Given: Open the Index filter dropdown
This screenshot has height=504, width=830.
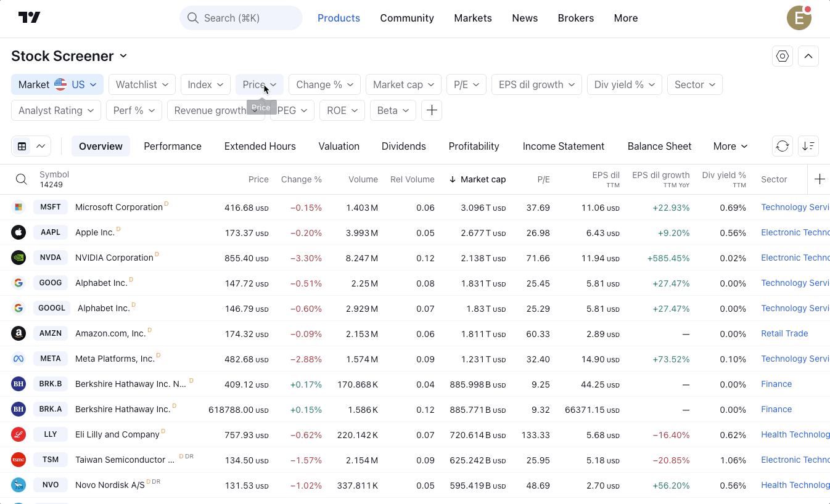Looking at the screenshot, I should click(206, 84).
